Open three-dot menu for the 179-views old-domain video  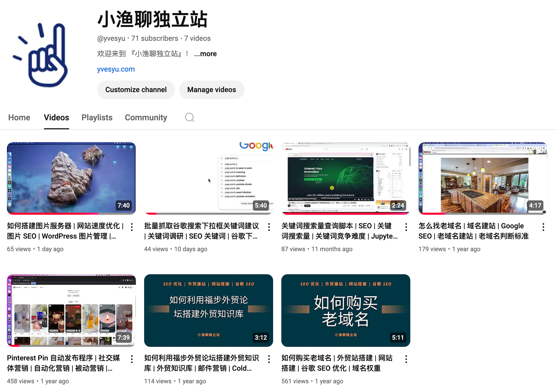[543, 227]
